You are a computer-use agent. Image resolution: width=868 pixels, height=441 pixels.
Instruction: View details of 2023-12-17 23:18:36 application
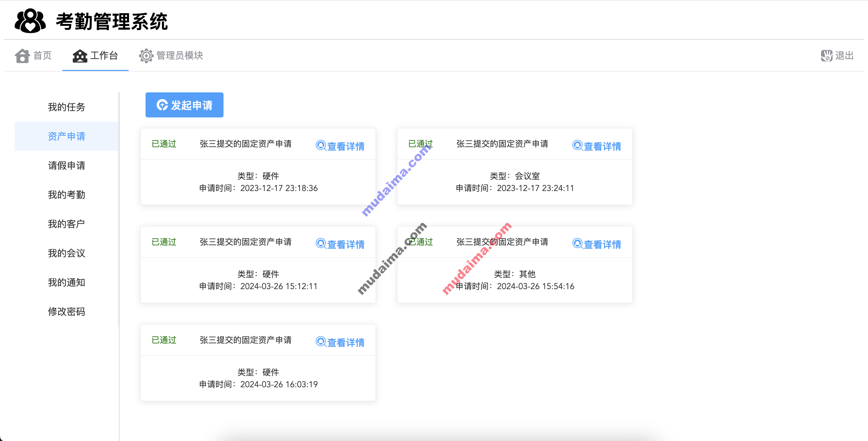click(x=340, y=146)
